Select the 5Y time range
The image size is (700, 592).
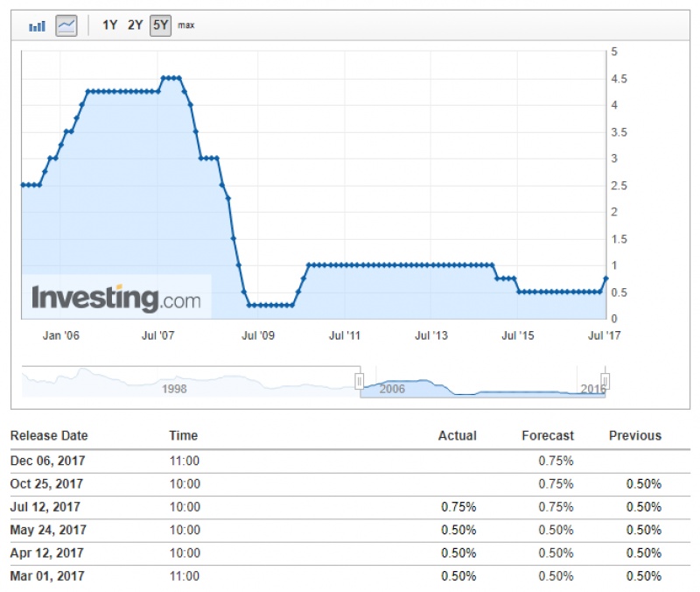160,25
